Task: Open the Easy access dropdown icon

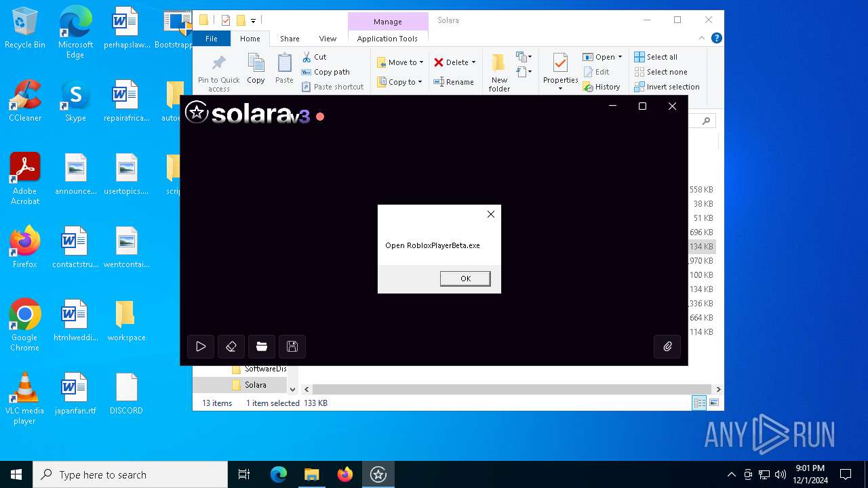Action: [524, 72]
